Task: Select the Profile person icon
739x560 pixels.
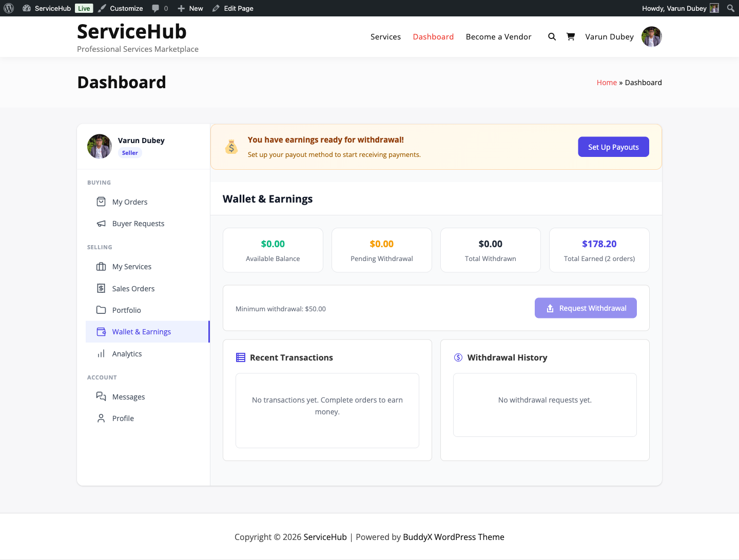Action: tap(101, 418)
